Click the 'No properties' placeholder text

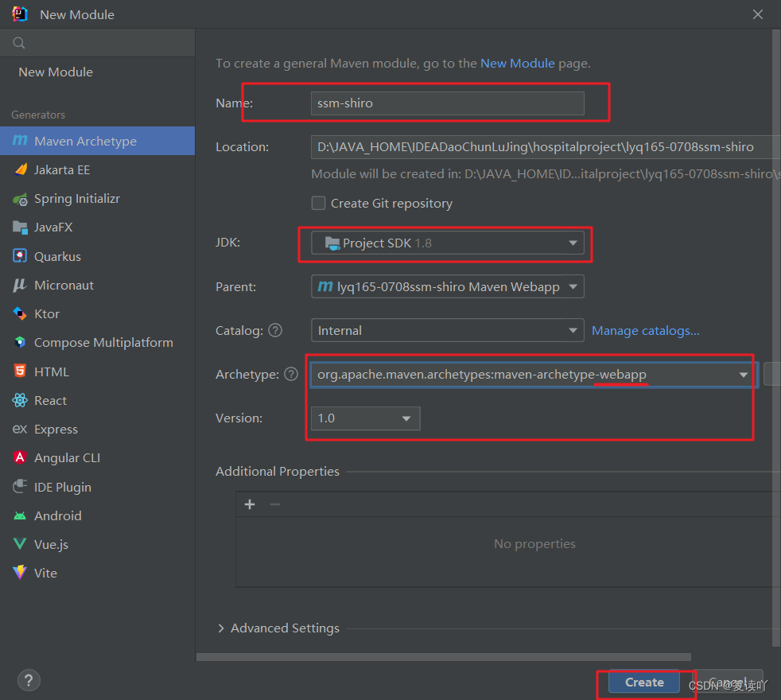pos(534,543)
